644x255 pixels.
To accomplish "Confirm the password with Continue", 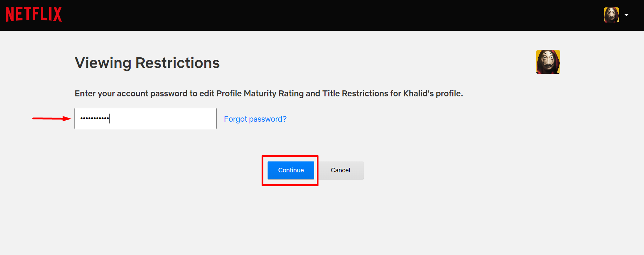I will [290, 170].
